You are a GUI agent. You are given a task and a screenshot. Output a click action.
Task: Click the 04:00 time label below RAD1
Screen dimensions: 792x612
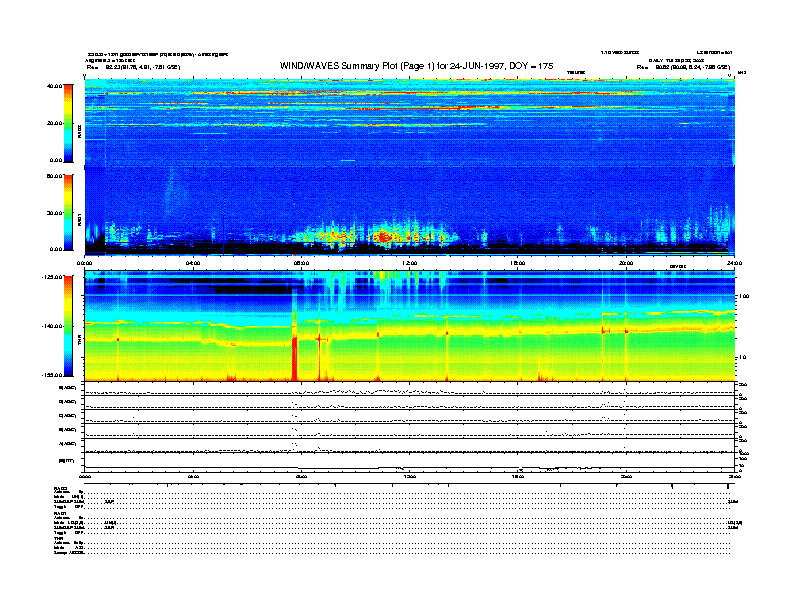193,263
